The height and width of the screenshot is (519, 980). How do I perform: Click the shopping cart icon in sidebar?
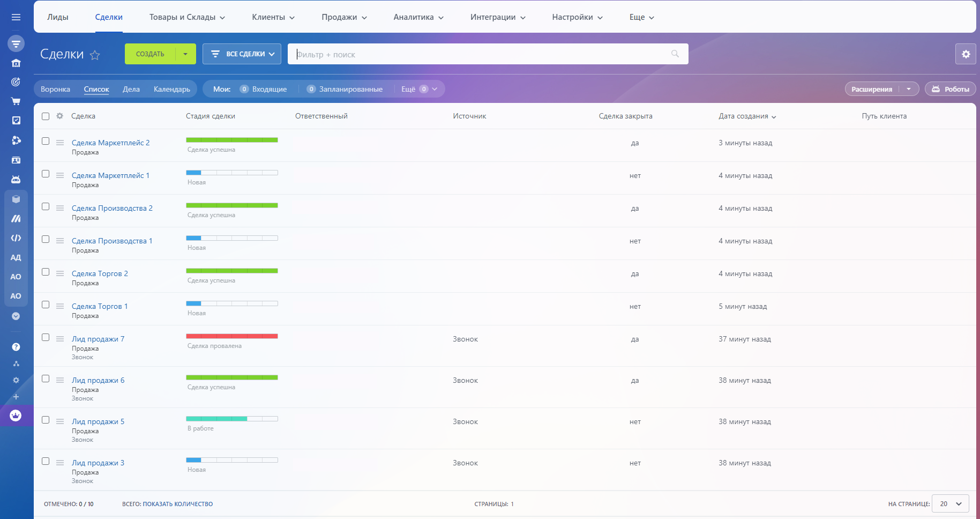[x=16, y=101]
